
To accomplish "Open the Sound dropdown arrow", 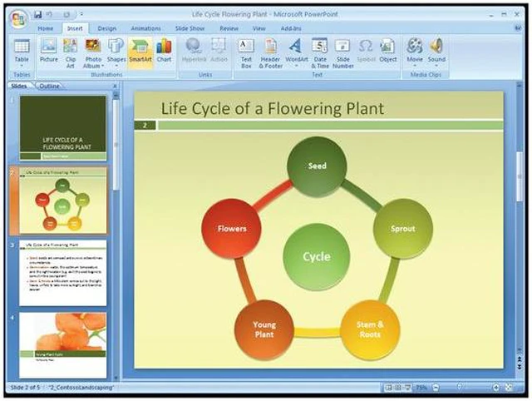I will 436,66.
